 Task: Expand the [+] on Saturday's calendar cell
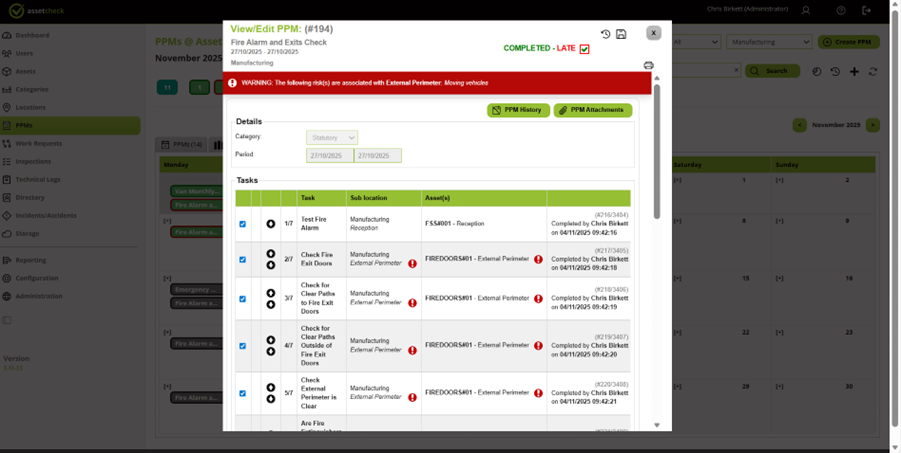click(680, 180)
